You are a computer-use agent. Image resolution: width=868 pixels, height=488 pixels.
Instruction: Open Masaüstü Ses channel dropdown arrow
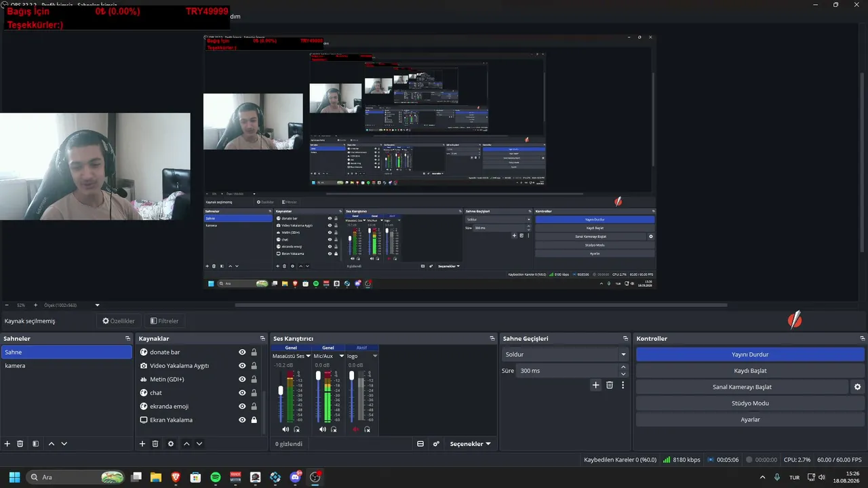308,356
